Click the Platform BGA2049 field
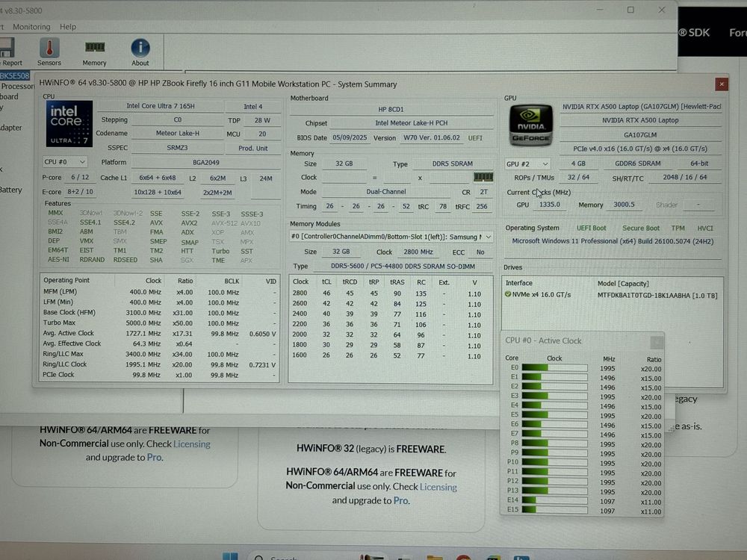Image resolution: width=747 pixels, height=560 pixels. click(x=206, y=162)
